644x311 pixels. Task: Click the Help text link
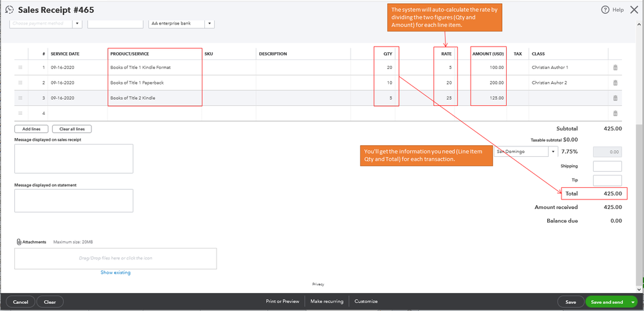point(618,10)
